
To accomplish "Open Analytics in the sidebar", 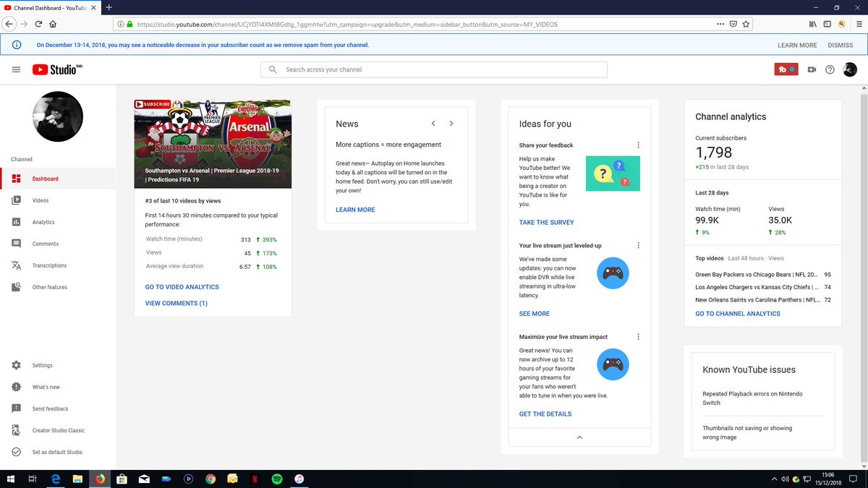I will (x=58, y=222).
